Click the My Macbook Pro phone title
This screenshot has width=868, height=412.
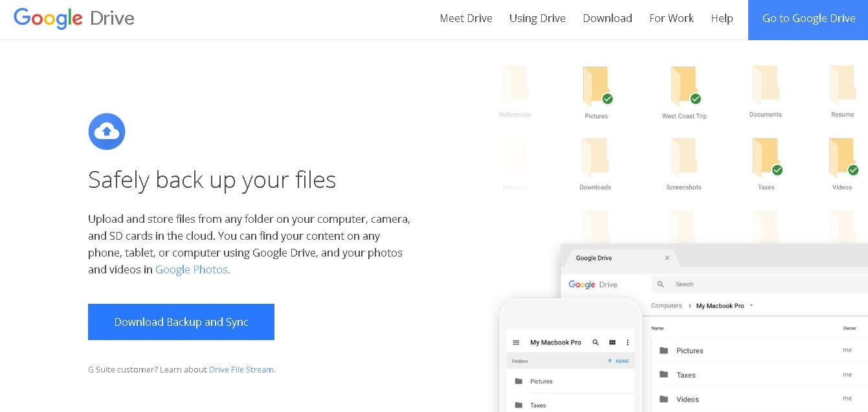pos(555,343)
